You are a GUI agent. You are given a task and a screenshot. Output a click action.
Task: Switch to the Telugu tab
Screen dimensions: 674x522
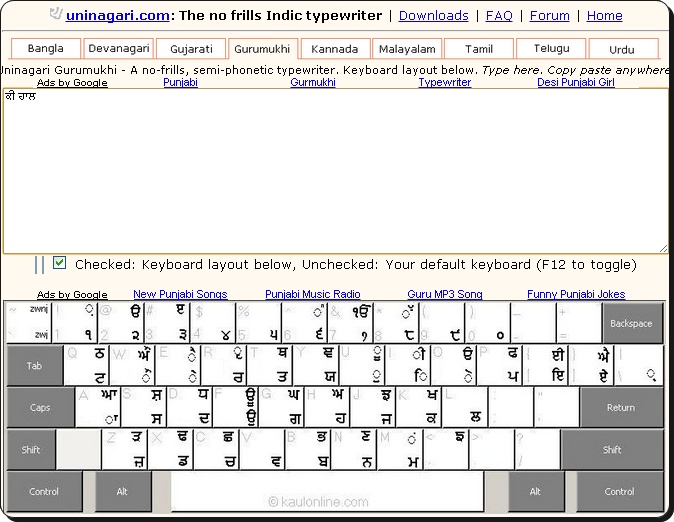[x=551, y=49]
